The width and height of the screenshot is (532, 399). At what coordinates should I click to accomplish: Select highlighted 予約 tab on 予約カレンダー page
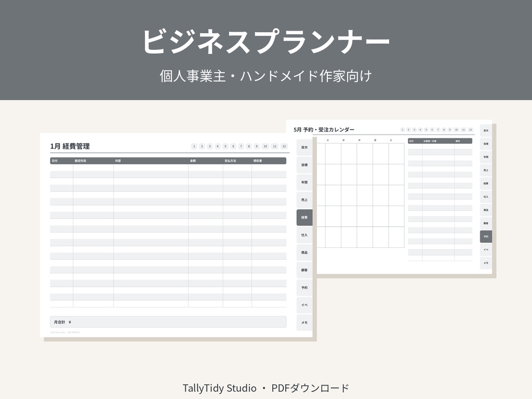coord(486,236)
